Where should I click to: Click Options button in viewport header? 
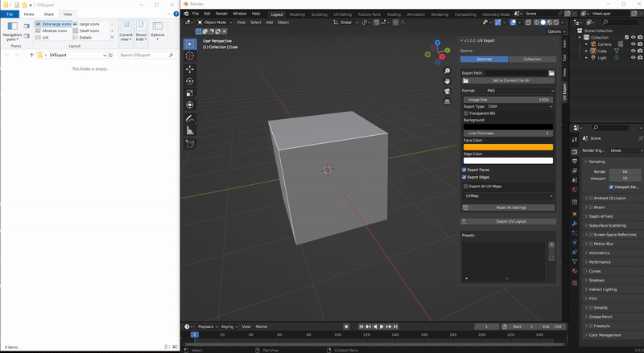pyautogui.click(x=556, y=31)
